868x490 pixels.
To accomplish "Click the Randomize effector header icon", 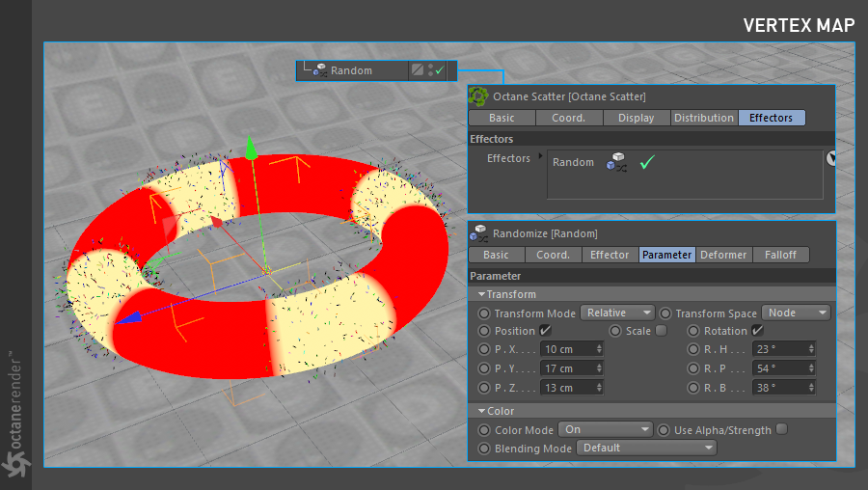I will tap(478, 233).
